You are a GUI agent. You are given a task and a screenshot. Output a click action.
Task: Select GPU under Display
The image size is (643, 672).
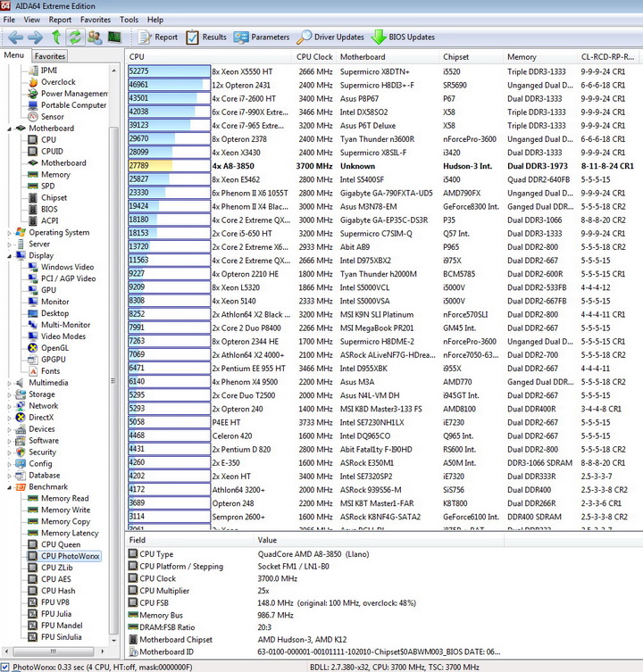(x=48, y=290)
